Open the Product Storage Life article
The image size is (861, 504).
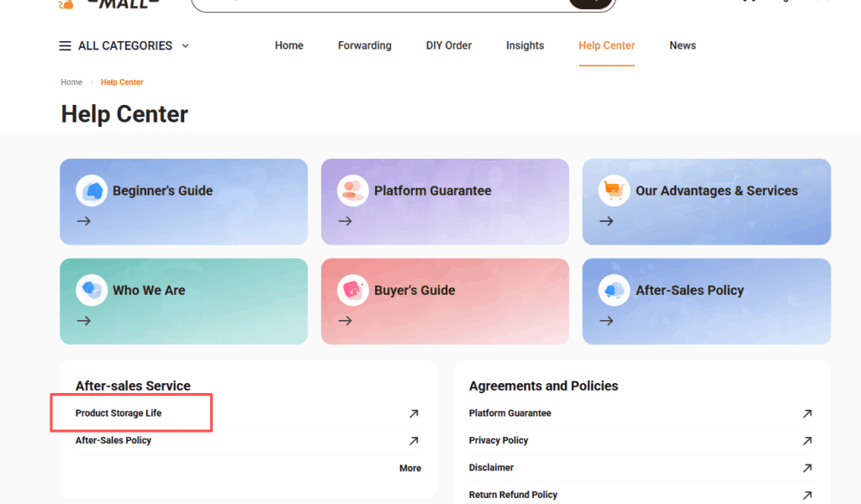click(117, 413)
